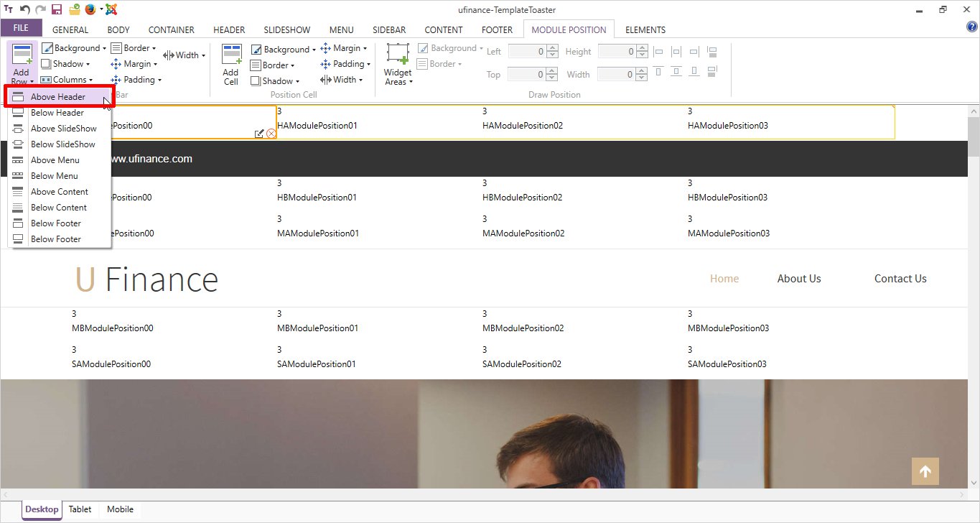Image resolution: width=980 pixels, height=523 pixels.
Task: Choose Below SlideShow from Add Row menu
Action: coord(63,144)
